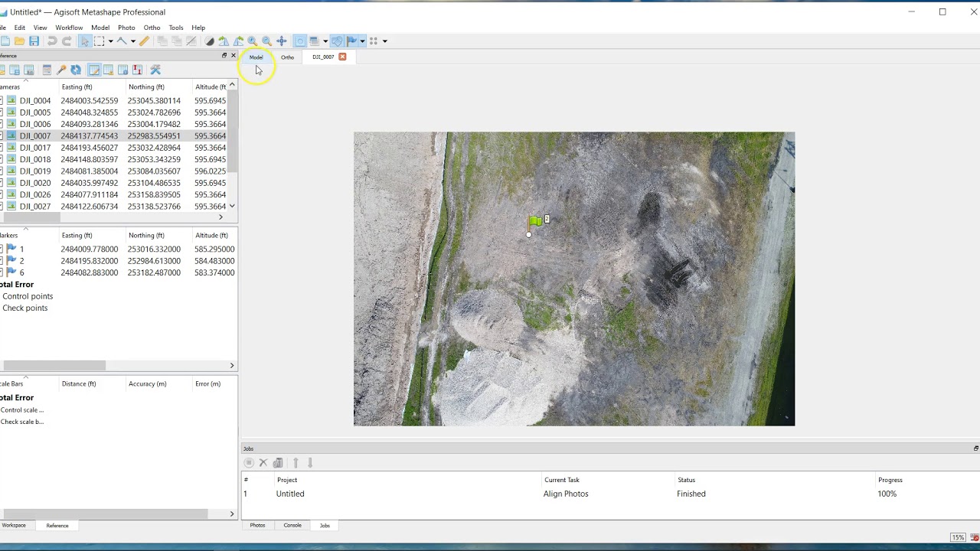Open the Help menu
The width and height of the screenshot is (980, 551).
[x=198, y=28]
